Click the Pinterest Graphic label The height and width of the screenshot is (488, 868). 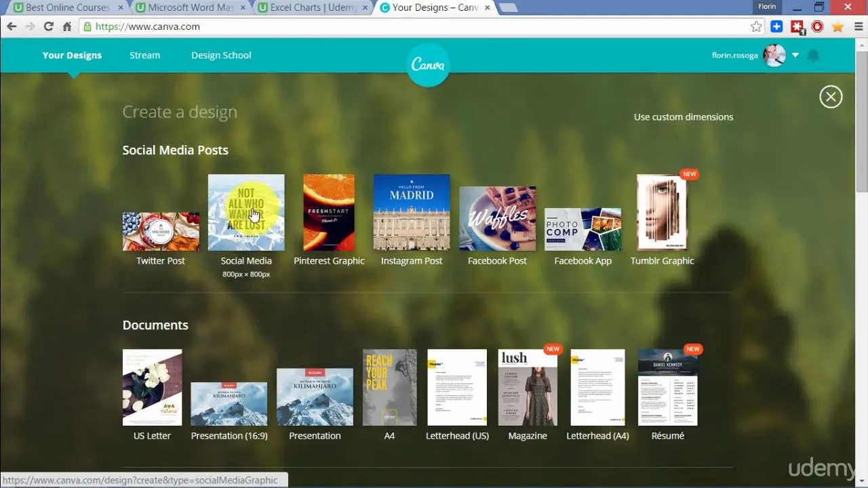point(329,261)
